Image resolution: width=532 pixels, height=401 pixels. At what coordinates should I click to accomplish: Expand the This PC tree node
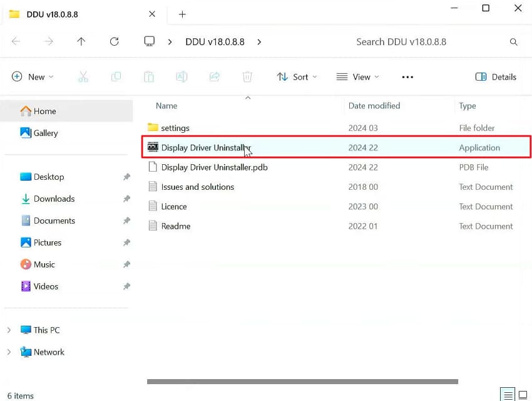9,330
